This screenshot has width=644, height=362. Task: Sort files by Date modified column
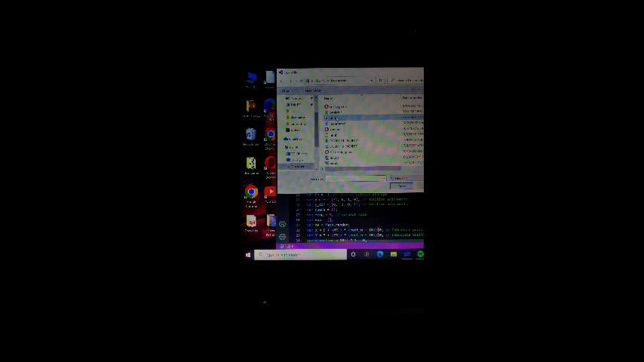tap(412, 98)
